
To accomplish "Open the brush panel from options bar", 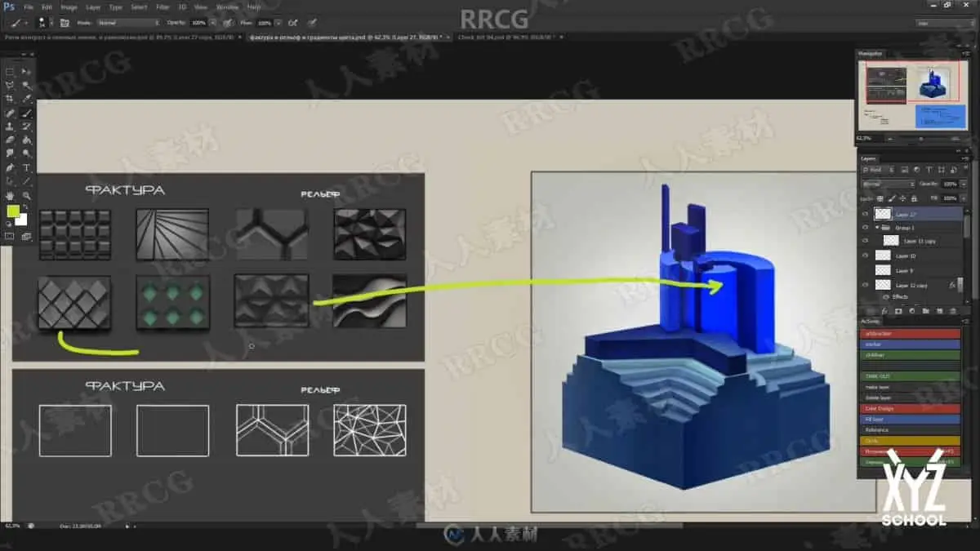I will (x=65, y=23).
